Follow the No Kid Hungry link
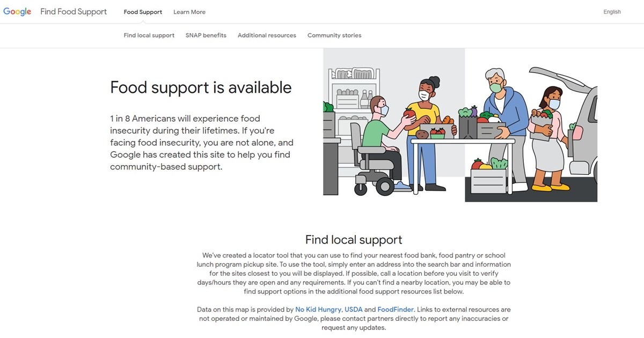The image size is (644, 338). [x=318, y=310]
